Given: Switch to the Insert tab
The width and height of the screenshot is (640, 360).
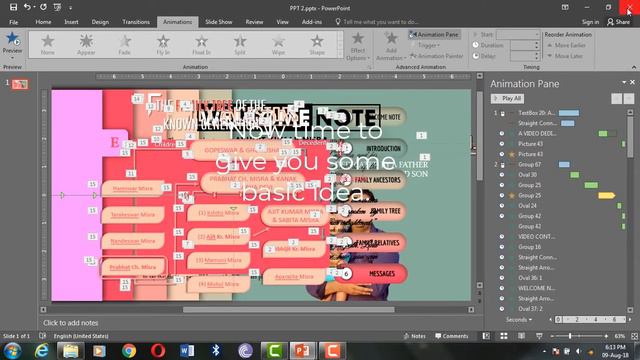Looking at the screenshot, I should click(71, 22).
